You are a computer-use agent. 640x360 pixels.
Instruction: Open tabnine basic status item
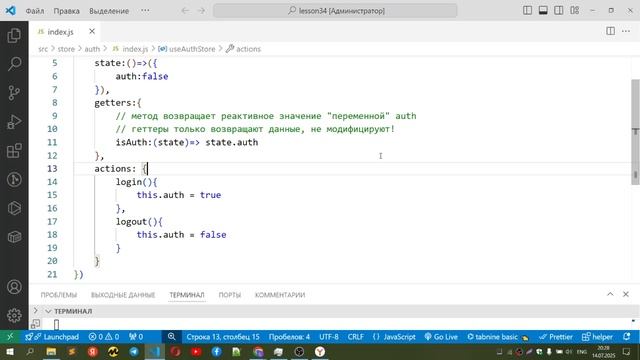pyautogui.click(x=498, y=337)
